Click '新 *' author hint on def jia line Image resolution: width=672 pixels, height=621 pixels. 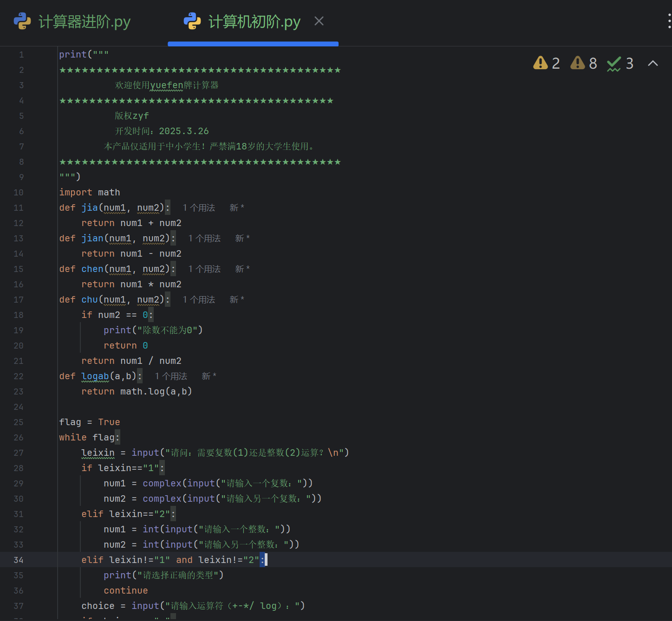pos(237,207)
